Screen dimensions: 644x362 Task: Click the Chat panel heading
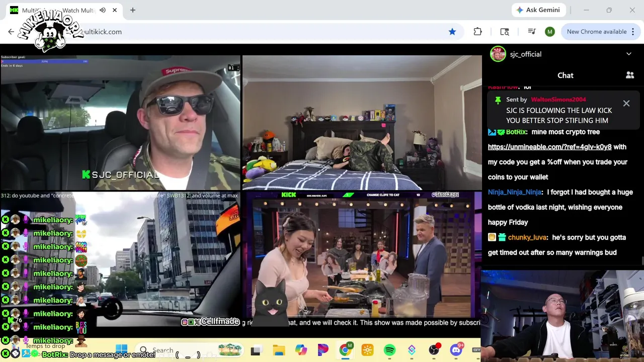pos(565,75)
